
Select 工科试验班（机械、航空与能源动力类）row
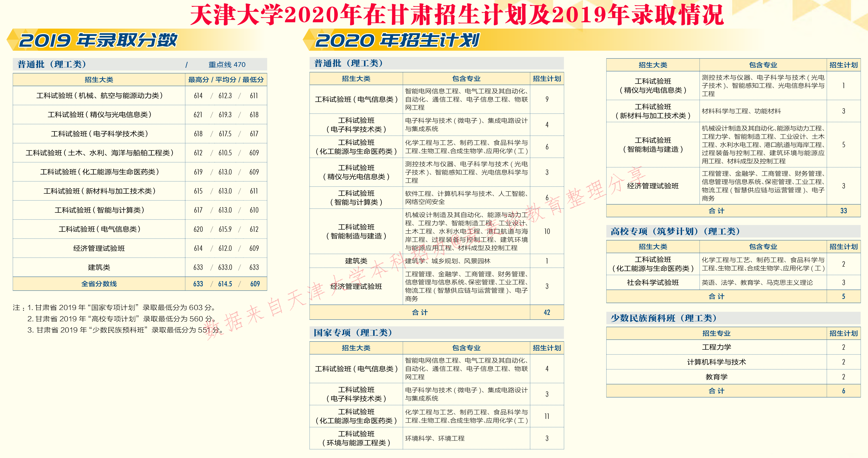pyautogui.click(x=99, y=95)
